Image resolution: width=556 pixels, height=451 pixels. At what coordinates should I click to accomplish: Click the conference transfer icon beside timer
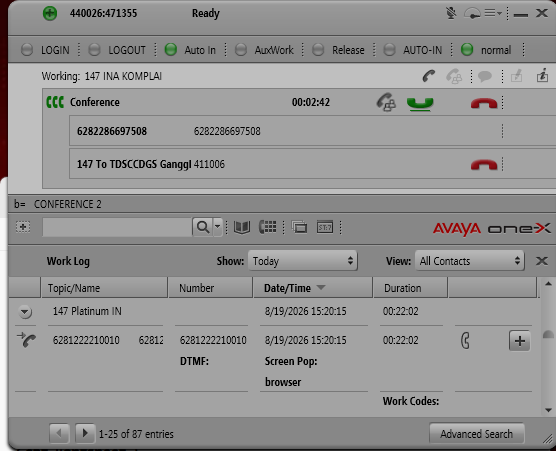(386, 102)
